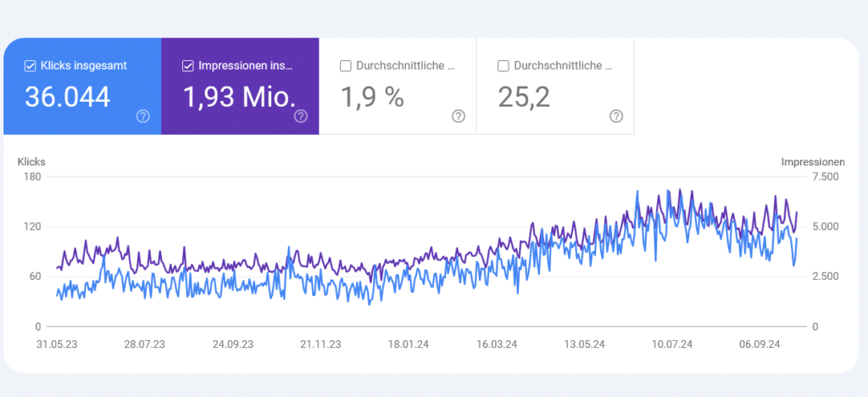
Task: Tick the checkbox on the 25,2 card
Action: 504,65
